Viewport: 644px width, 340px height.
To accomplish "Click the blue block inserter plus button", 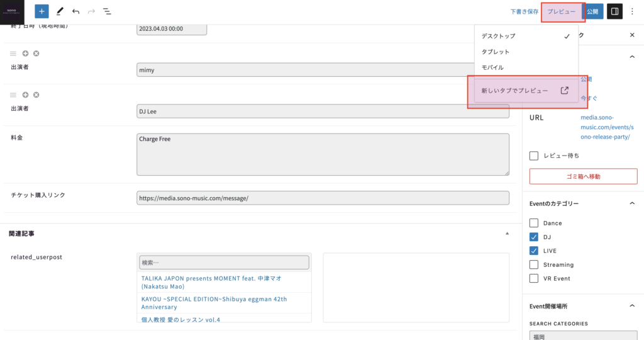I will click(x=42, y=11).
